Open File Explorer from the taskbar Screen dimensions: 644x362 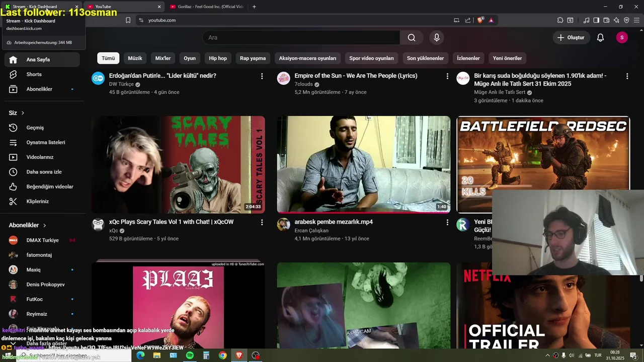point(157,355)
